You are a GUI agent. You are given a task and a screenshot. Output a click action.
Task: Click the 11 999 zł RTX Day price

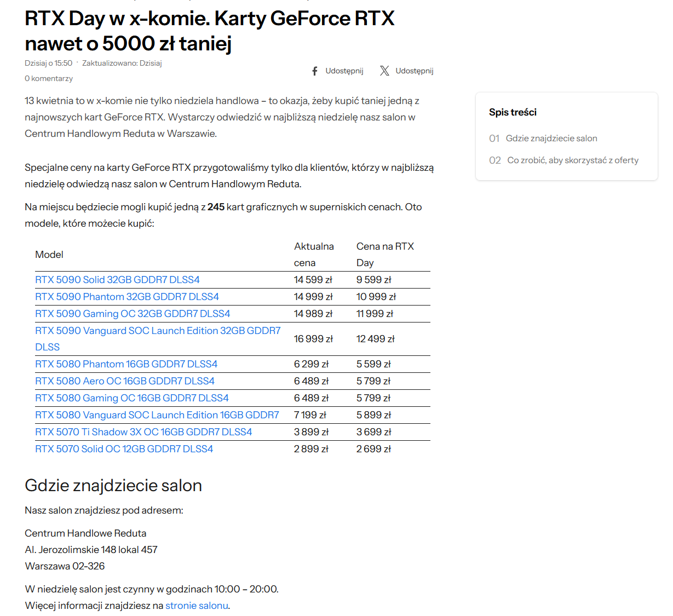click(x=375, y=314)
